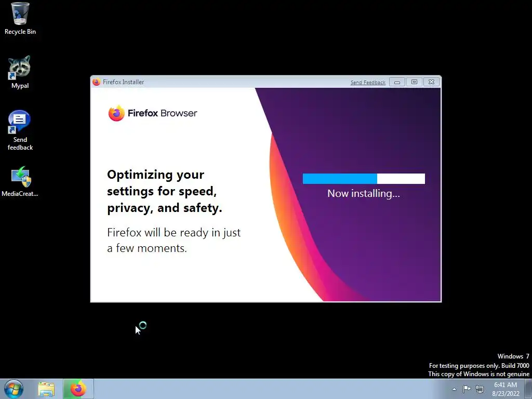This screenshot has height=399, width=532.
Task: Select the Send feedback desktop shortcut
Action: coord(20,130)
